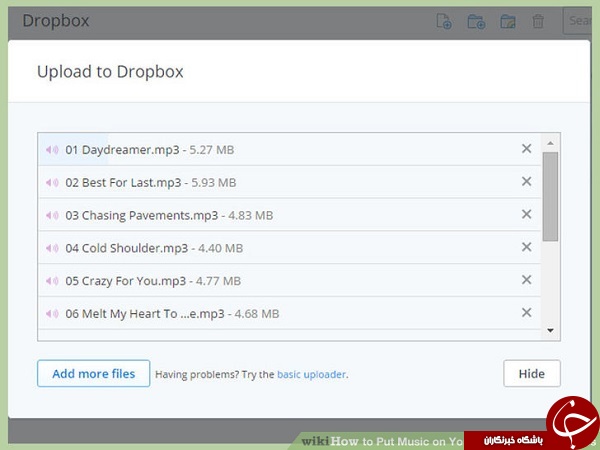The width and height of the screenshot is (600, 450).
Task: Click the trash icon in Dropbox toolbar
Action: click(x=538, y=21)
